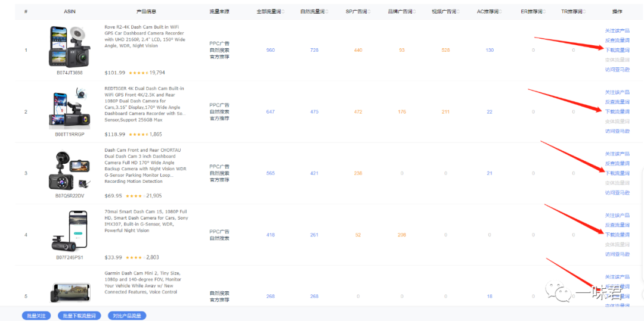Click the 176 brand ad words value
Screen dimensions: 644x321
pos(402,111)
